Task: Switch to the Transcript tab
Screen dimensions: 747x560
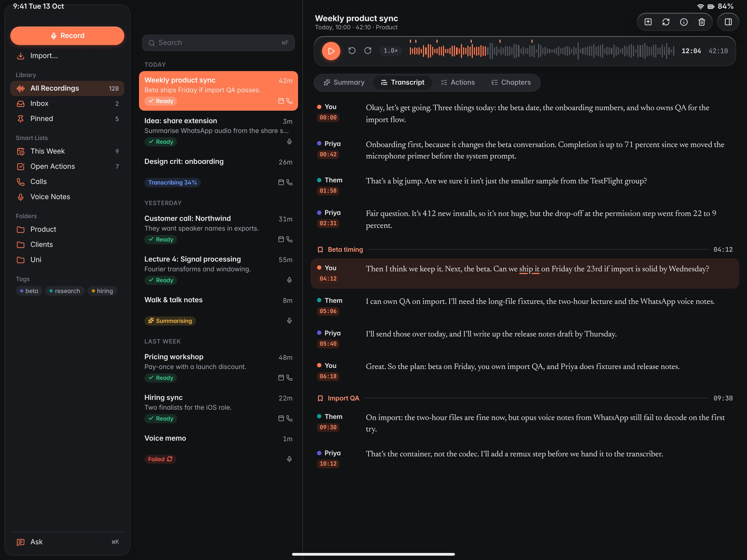Action: pos(403,82)
